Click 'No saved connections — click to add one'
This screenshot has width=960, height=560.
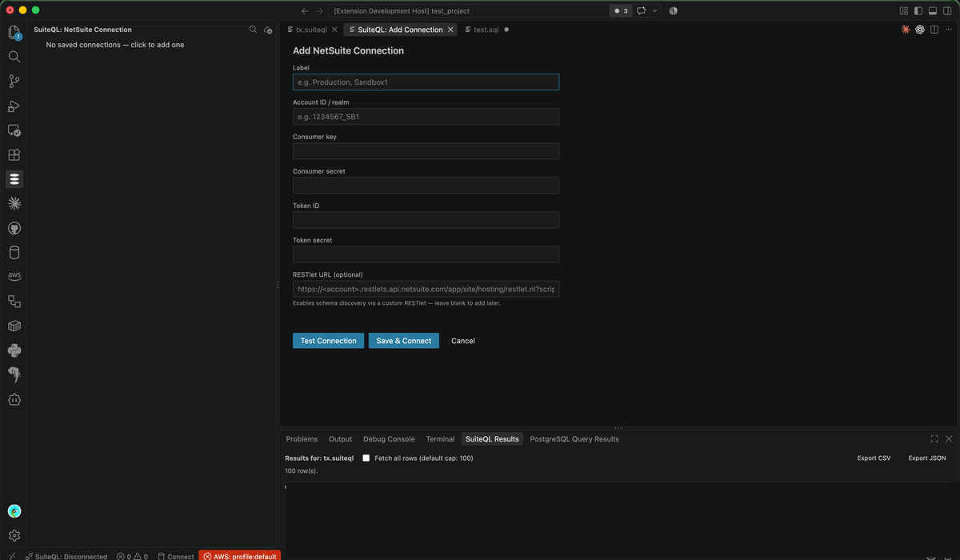click(115, 45)
